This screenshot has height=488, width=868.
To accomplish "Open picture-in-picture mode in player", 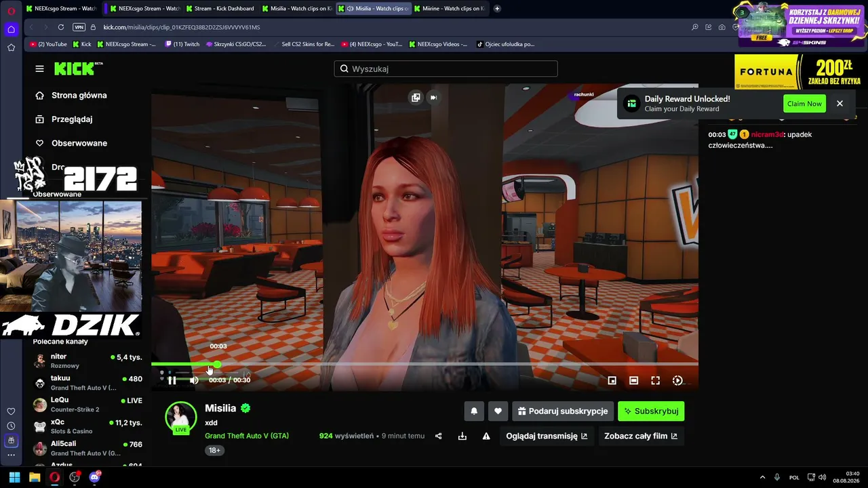I will click(x=612, y=381).
